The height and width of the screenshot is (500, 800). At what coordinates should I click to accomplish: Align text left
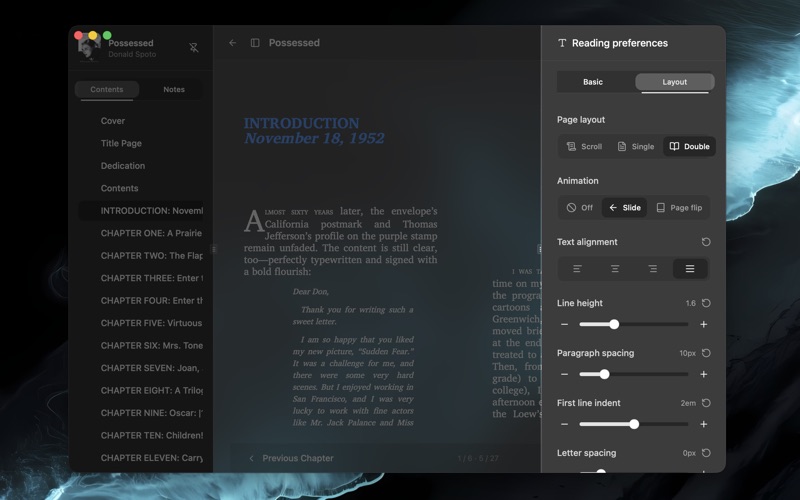click(577, 269)
